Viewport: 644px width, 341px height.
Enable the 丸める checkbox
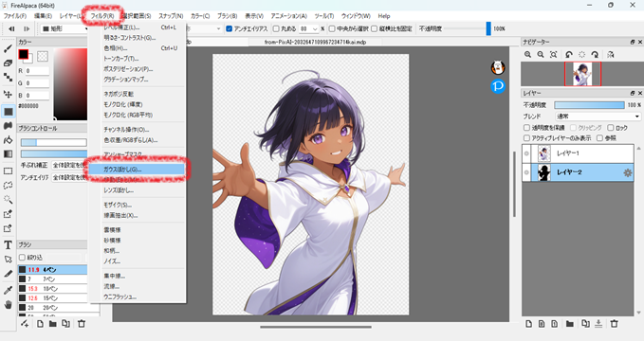coord(276,28)
